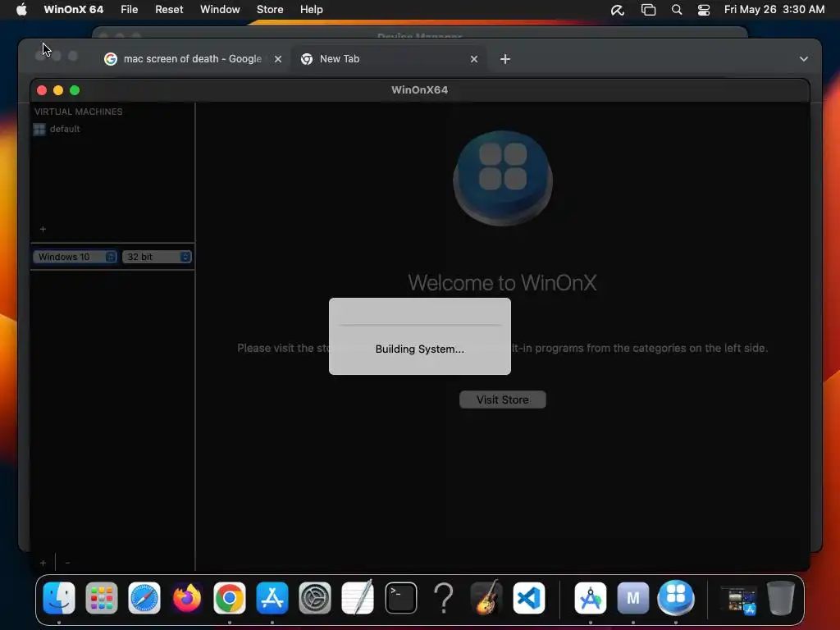This screenshot has width=840, height=630.
Task: Zoom the WinOnX64 window with green button
Action: pyautogui.click(x=75, y=90)
